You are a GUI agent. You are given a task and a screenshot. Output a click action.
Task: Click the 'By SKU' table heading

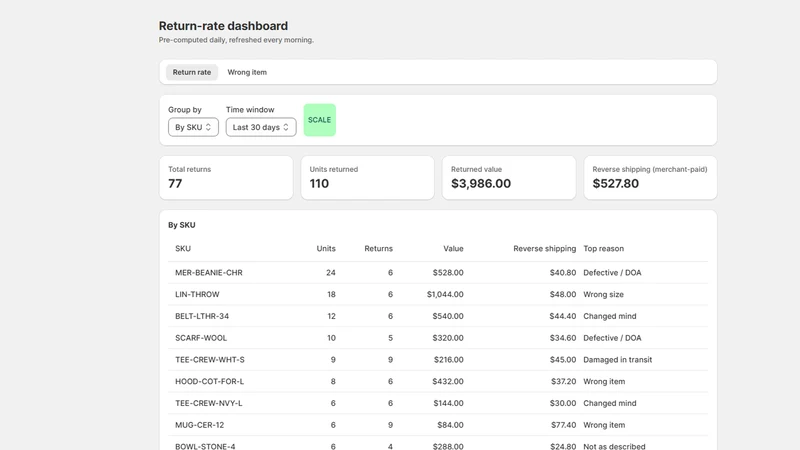pyautogui.click(x=182, y=225)
